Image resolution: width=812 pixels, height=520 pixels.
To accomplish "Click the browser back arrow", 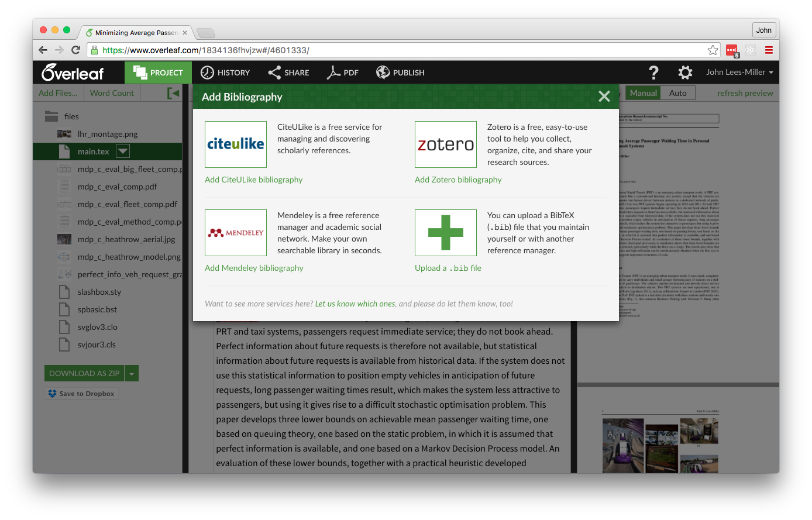I will click(x=43, y=50).
